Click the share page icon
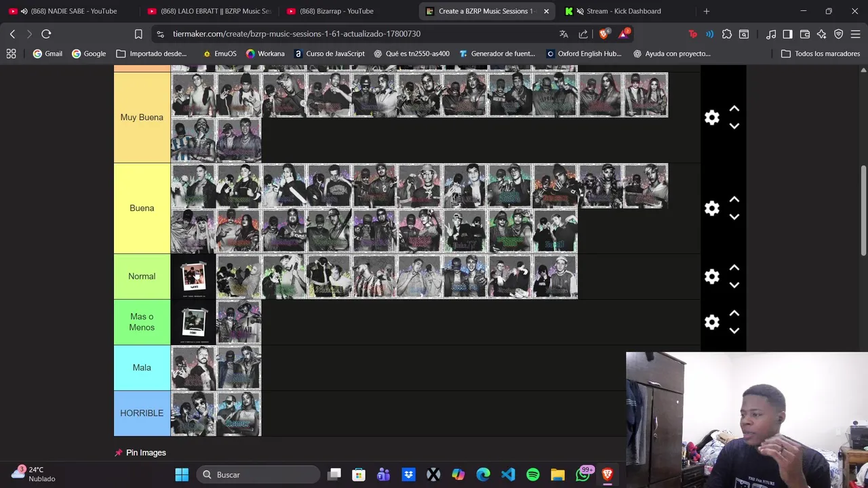Screen dimensions: 868x488 [x=583, y=34]
